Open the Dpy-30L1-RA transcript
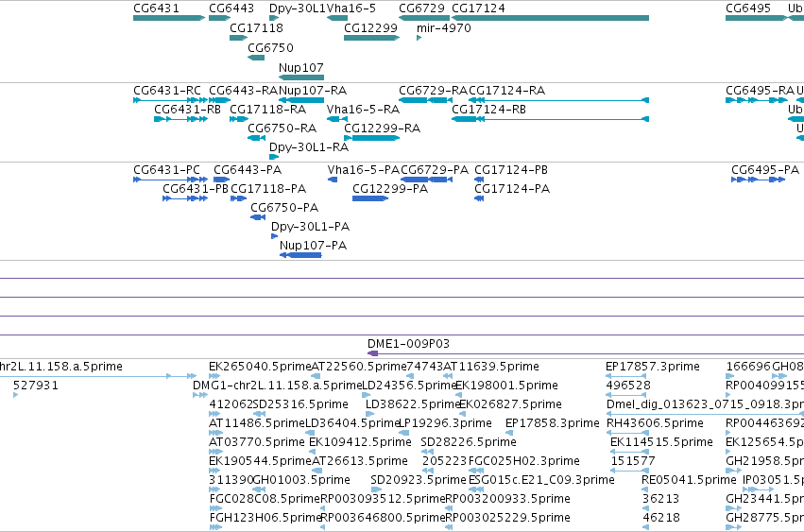This screenshot has width=804, height=532. point(274,157)
